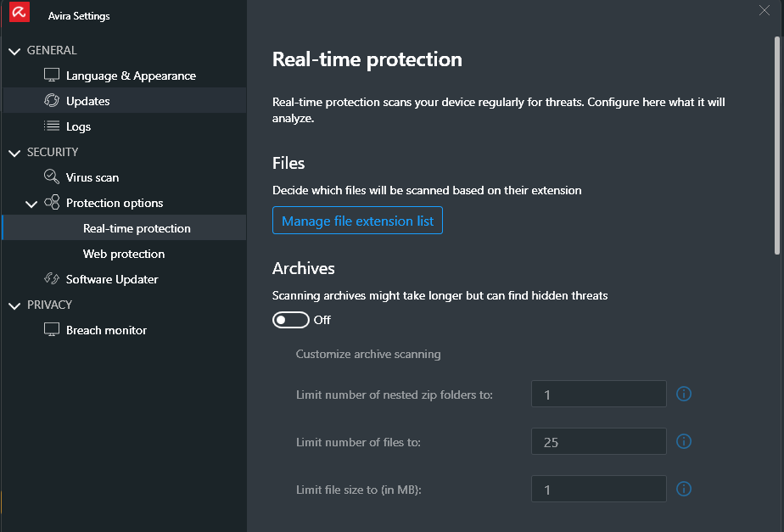Open Web protection settings

click(124, 254)
